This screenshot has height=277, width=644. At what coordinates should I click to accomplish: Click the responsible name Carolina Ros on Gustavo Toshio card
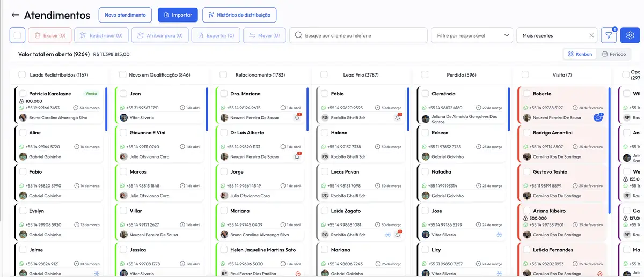pos(557,196)
